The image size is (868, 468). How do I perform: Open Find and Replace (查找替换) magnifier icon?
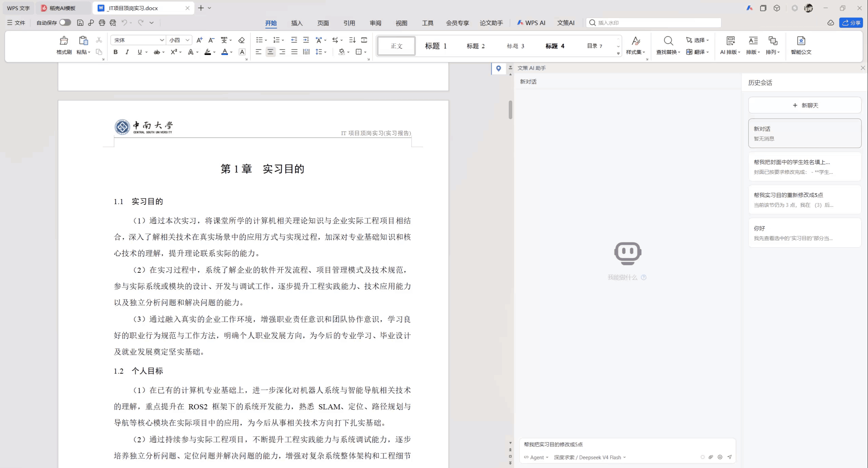(668, 41)
